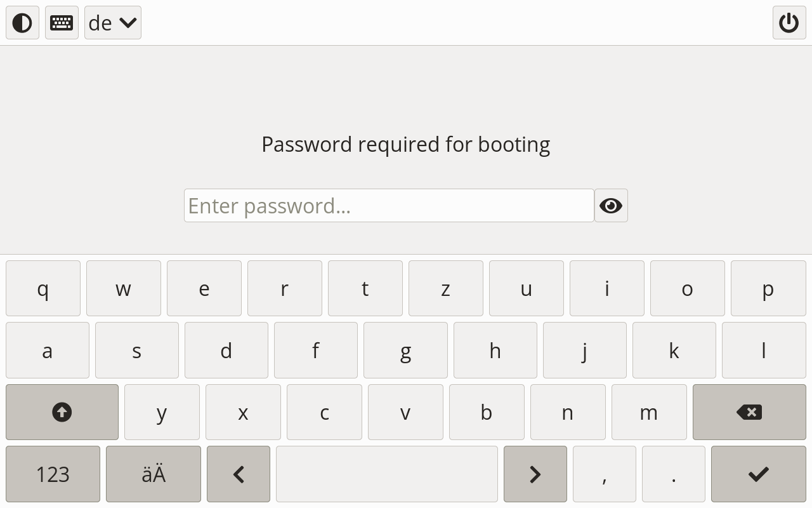Image resolution: width=812 pixels, height=508 pixels.
Task: Tap the letter g key
Action: pos(405,351)
